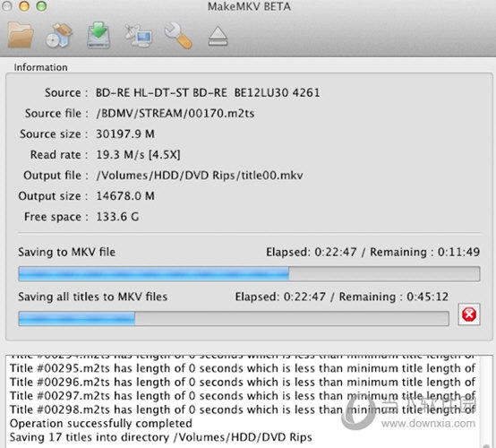Screen dimensions: 496x448
Task: Click the 'Saving to MKV file' progress bar
Action: click(249, 274)
